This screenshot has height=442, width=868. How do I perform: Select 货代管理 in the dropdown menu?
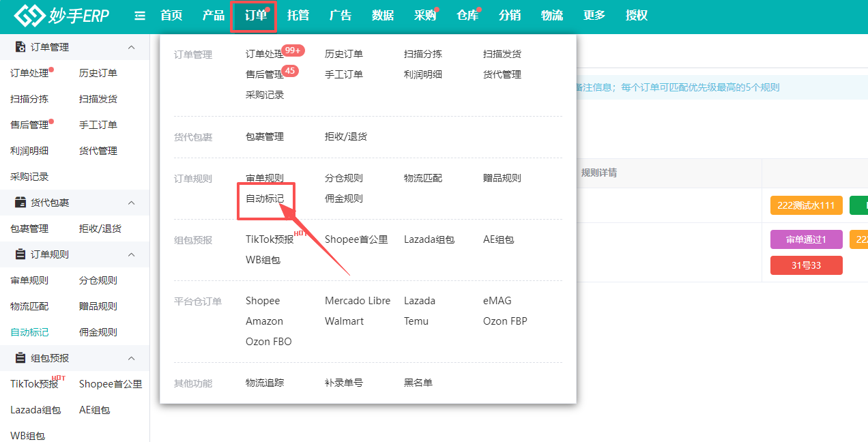coord(502,74)
